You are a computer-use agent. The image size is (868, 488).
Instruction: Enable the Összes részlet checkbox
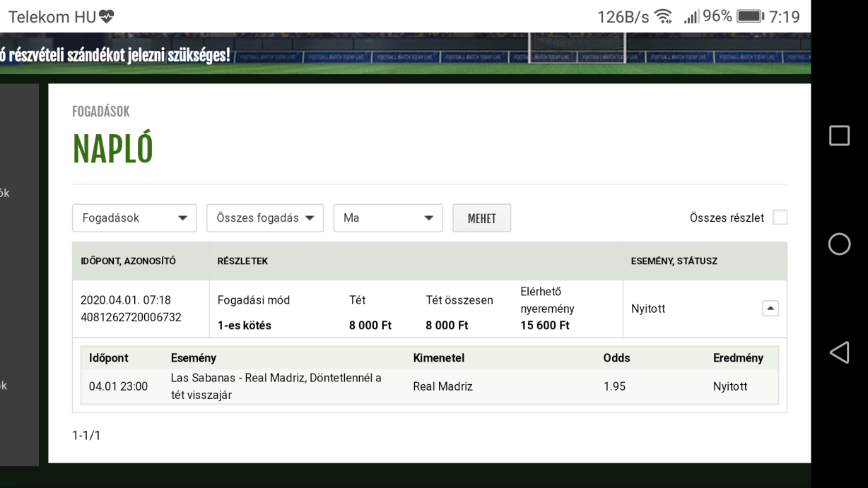(780, 218)
